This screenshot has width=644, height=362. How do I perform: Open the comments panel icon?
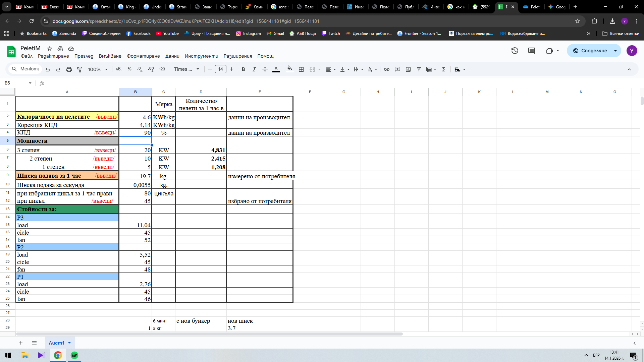pos(531,51)
